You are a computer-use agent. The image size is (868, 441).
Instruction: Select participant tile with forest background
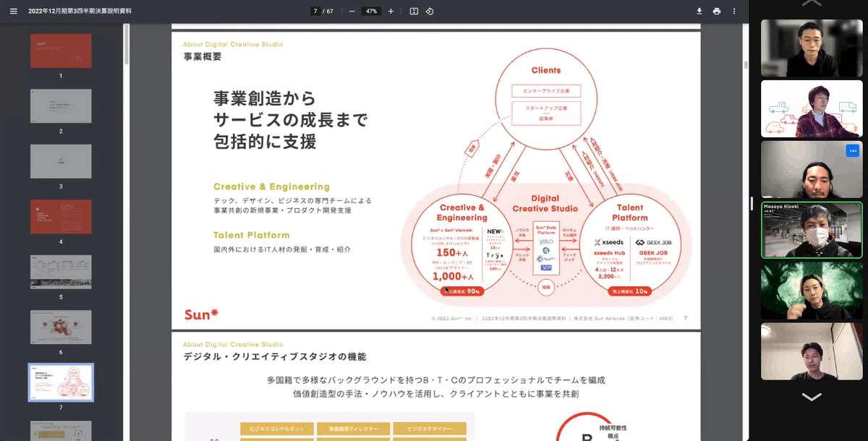[812, 291]
